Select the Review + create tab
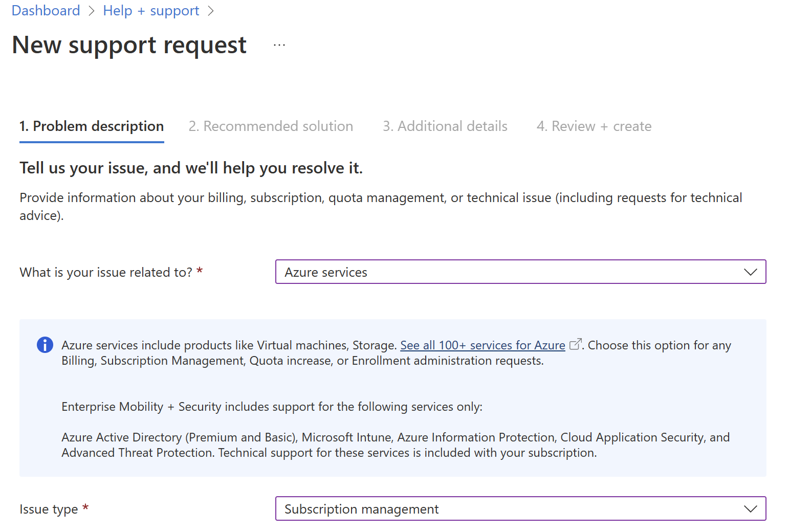The image size is (789, 532). [x=594, y=126]
